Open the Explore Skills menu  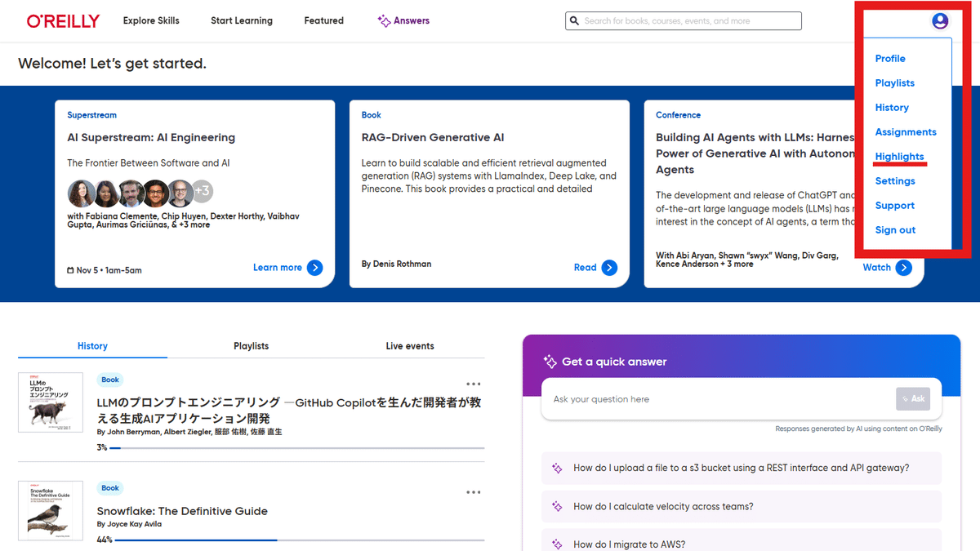click(x=151, y=20)
